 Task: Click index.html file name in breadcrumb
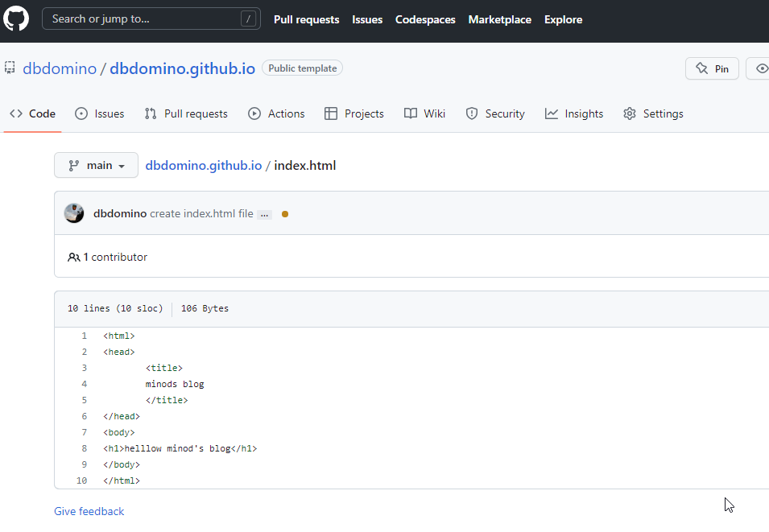(305, 166)
